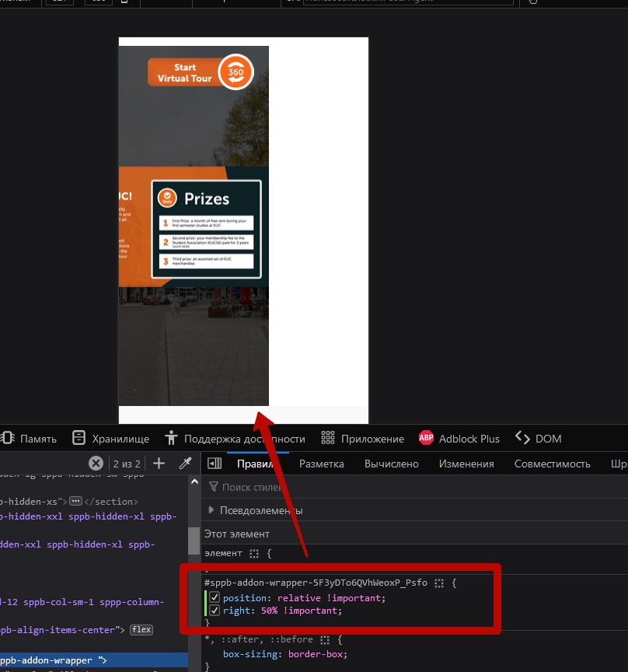The height and width of the screenshot is (672, 628).
Task: Disable the right: 50% declaration
Action: 215,611
